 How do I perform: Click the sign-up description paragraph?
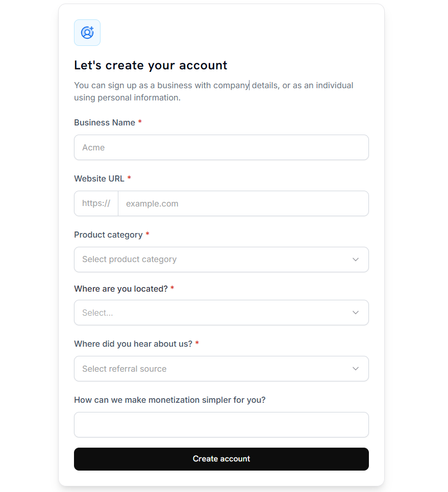tap(213, 91)
